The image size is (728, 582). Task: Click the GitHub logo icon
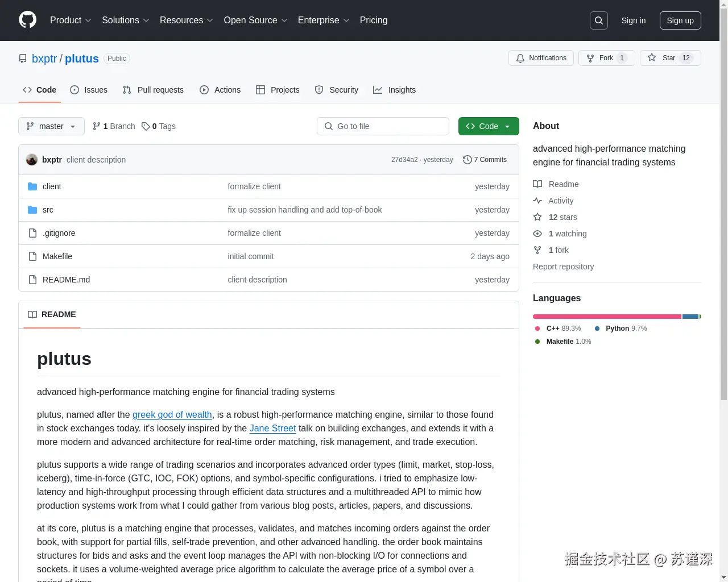(27, 20)
